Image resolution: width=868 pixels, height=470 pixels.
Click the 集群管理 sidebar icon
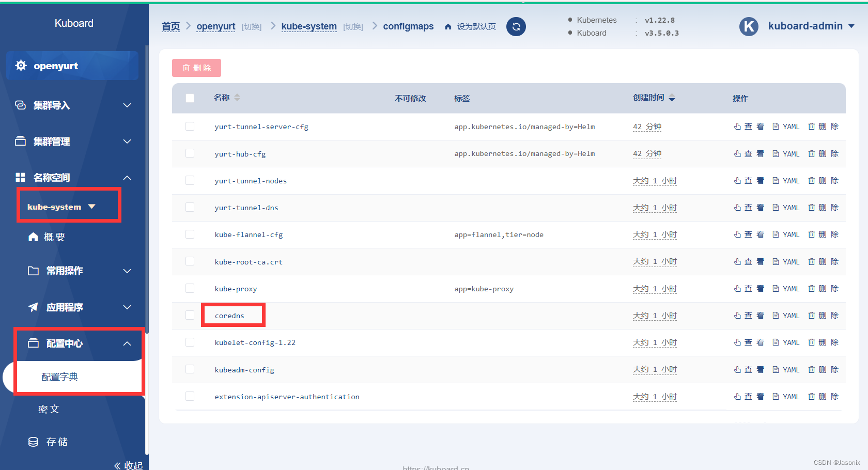click(21, 141)
